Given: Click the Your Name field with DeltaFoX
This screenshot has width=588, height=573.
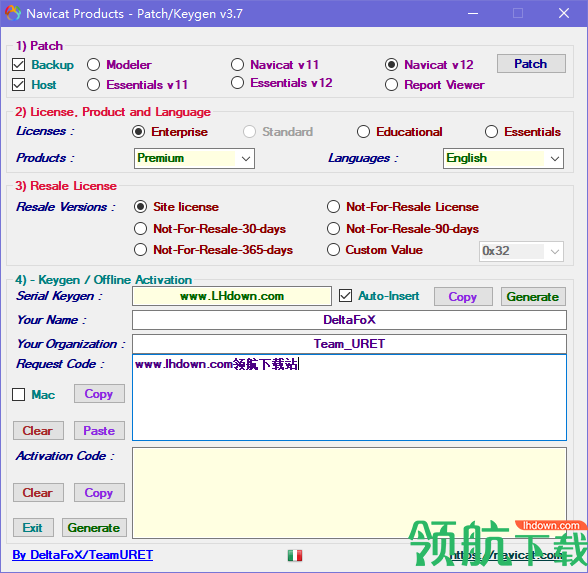Looking at the screenshot, I should [x=349, y=320].
